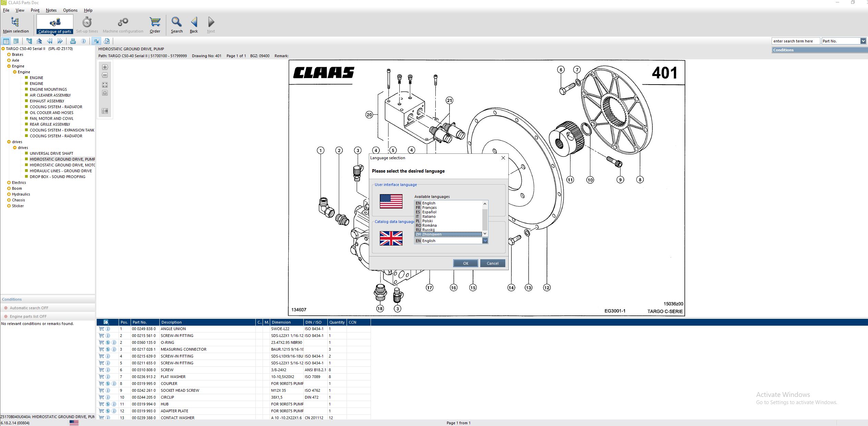
Task: Collapse the top-level Engine node
Action: (x=9, y=66)
